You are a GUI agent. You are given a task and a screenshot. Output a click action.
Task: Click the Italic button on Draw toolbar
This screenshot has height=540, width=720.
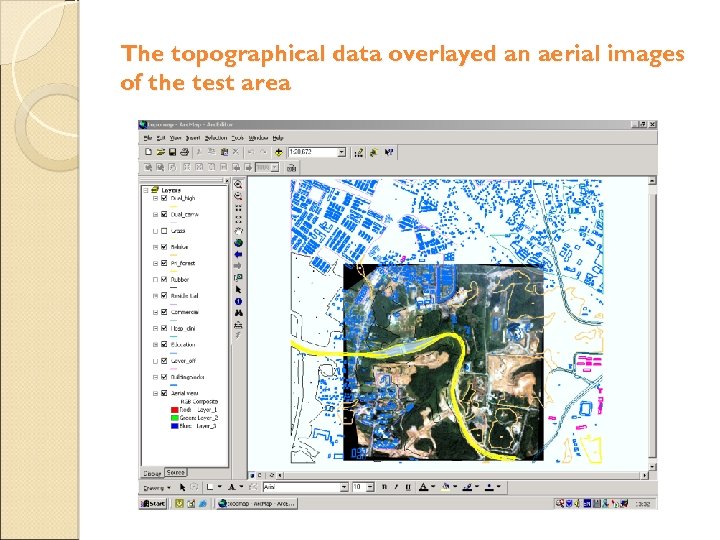(396, 487)
